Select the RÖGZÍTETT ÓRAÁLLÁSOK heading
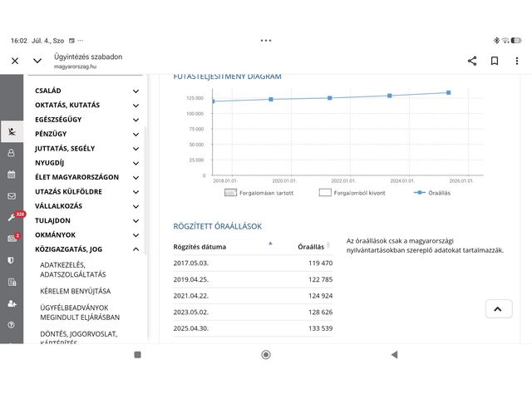 click(x=218, y=226)
